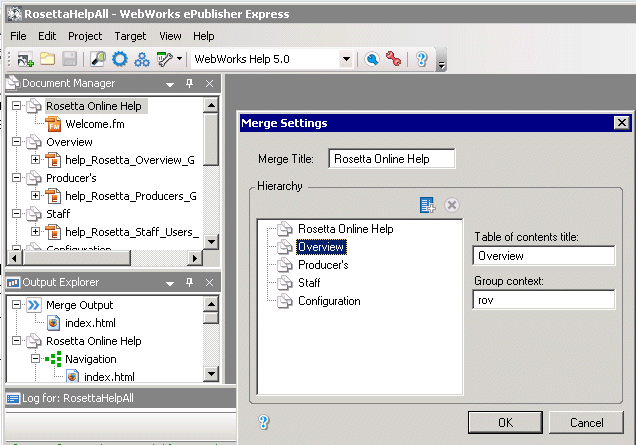Viewport: 636px width, 445px height.
Task: Open the Target menu
Action: pyautogui.click(x=130, y=36)
